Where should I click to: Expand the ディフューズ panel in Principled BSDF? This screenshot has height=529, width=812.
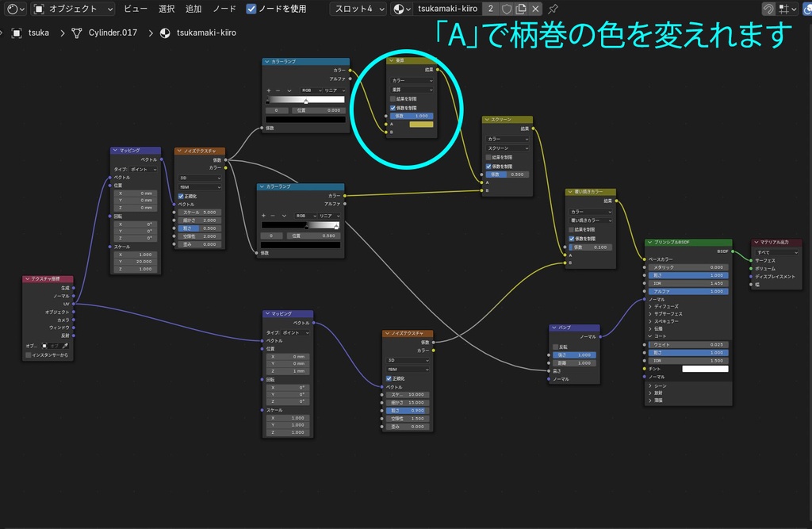[664, 306]
